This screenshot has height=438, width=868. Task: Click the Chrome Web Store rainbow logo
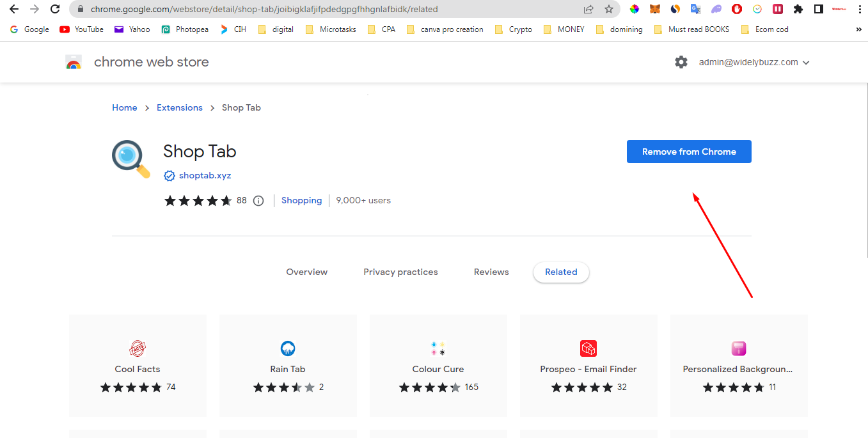74,63
